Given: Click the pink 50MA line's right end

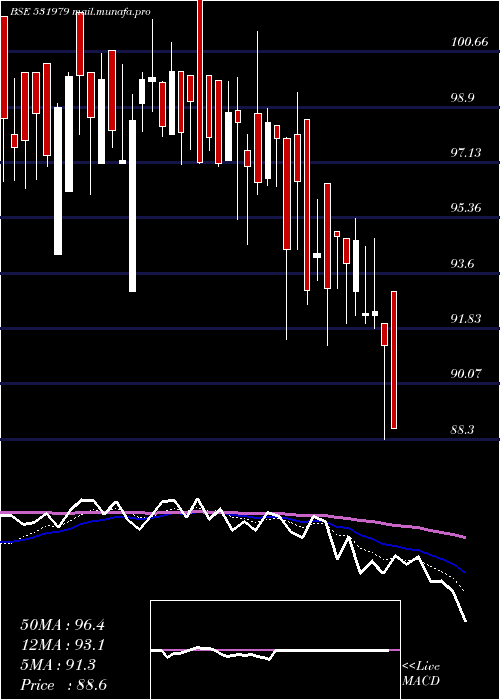Looking at the screenshot, I should pos(464,537).
